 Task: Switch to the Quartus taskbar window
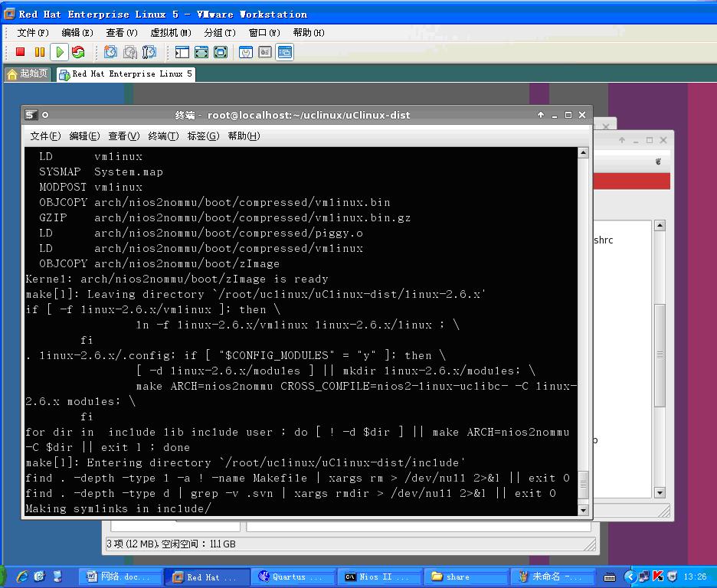(293, 577)
